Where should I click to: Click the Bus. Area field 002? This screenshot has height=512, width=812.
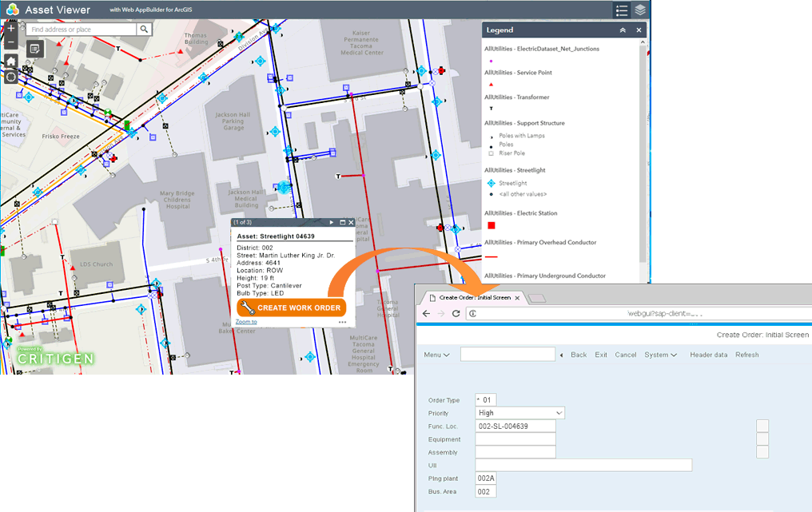point(486,491)
